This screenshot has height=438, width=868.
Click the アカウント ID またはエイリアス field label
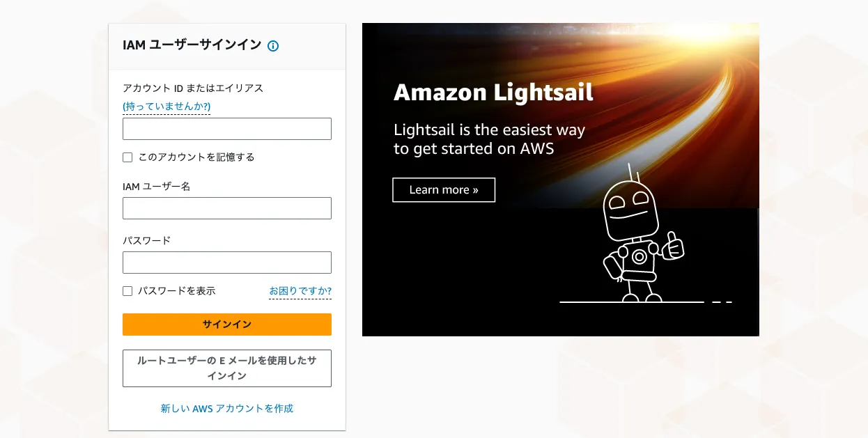point(193,88)
